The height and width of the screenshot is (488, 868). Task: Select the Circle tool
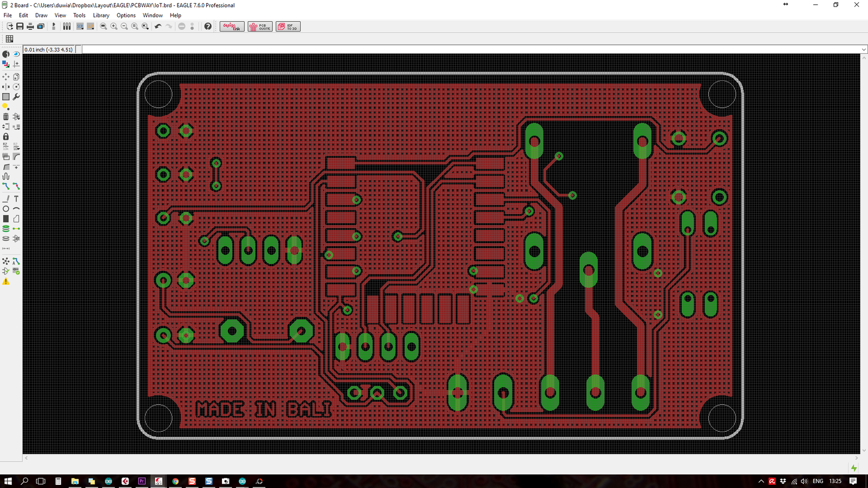6,209
